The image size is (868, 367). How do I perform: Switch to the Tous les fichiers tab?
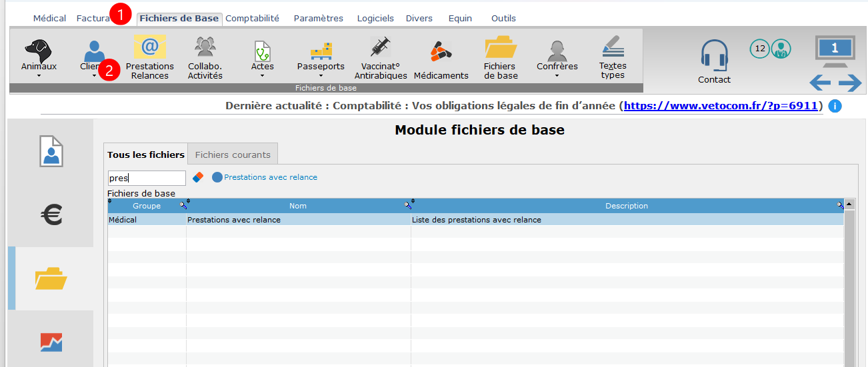pos(146,155)
